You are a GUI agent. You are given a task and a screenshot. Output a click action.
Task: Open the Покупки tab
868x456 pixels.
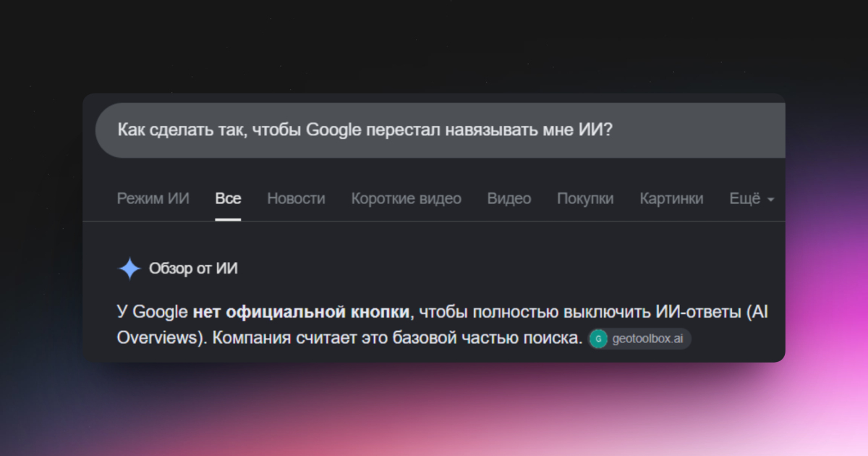coord(585,198)
